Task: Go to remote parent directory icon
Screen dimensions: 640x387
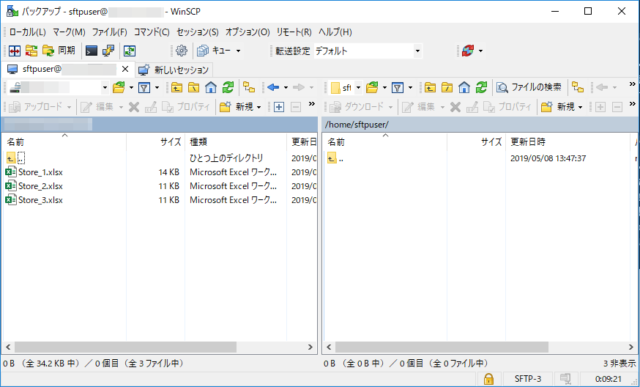Action: (x=430, y=87)
